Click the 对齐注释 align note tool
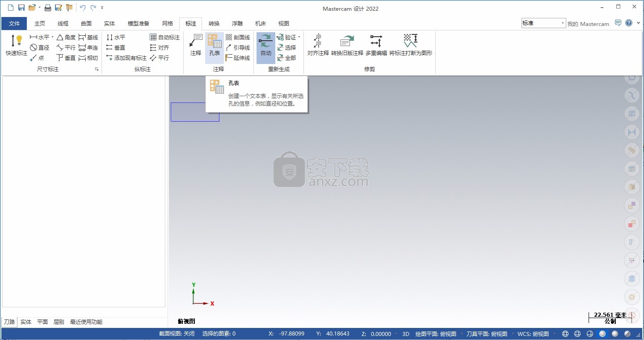The height and width of the screenshot is (340, 644). 318,45
